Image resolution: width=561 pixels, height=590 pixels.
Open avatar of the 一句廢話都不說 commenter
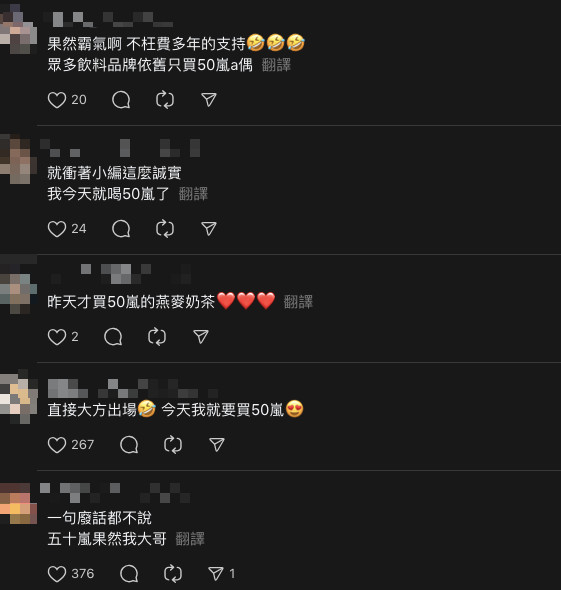18,504
